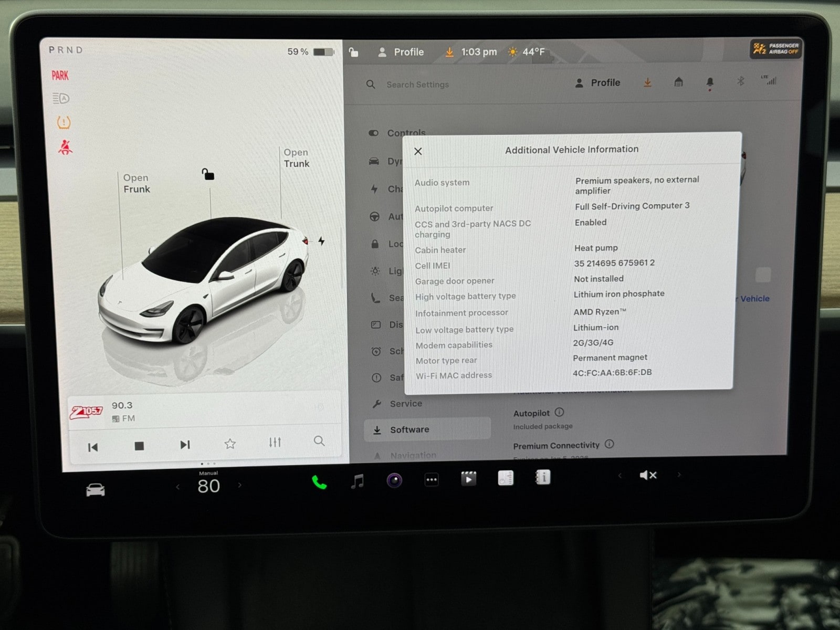Tap Open Frunk label
The height and width of the screenshot is (630, 840).
(136, 183)
